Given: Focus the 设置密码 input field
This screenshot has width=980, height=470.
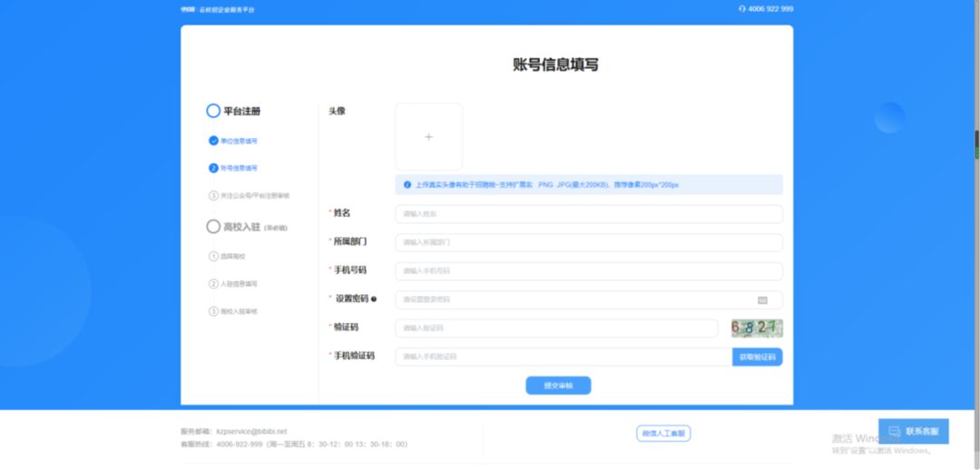Looking at the screenshot, I should click(x=589, y=300).
